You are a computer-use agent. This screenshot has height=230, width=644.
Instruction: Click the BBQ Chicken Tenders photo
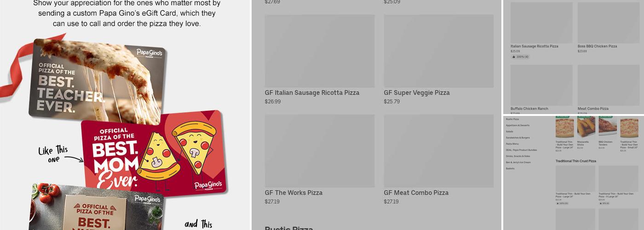coord(607,127)
